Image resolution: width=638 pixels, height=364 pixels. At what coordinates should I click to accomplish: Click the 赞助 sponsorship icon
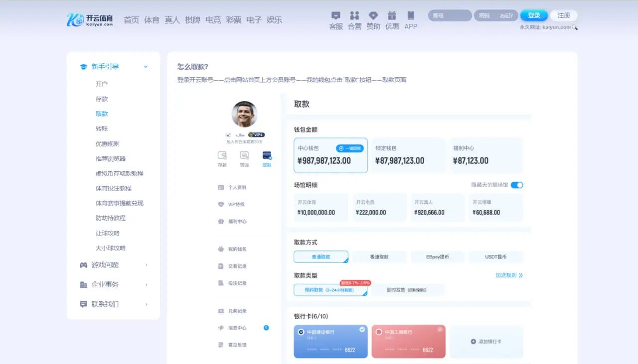click(373, 20)
